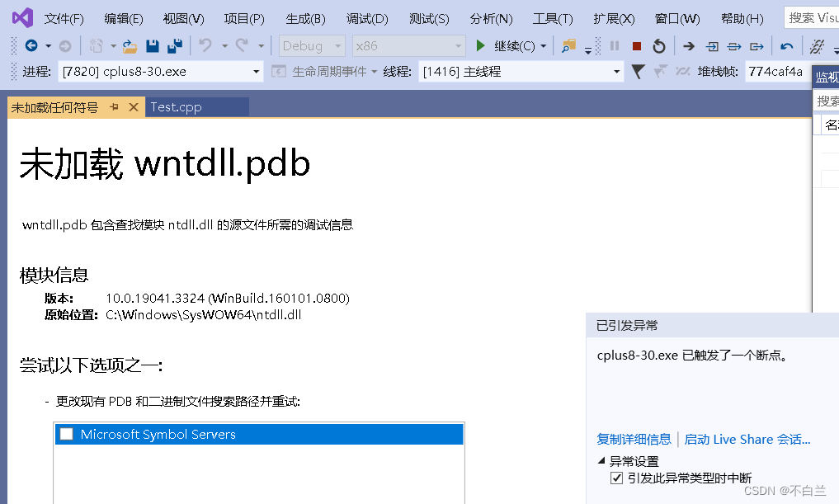Restart the debug session

tap(658, 46)
